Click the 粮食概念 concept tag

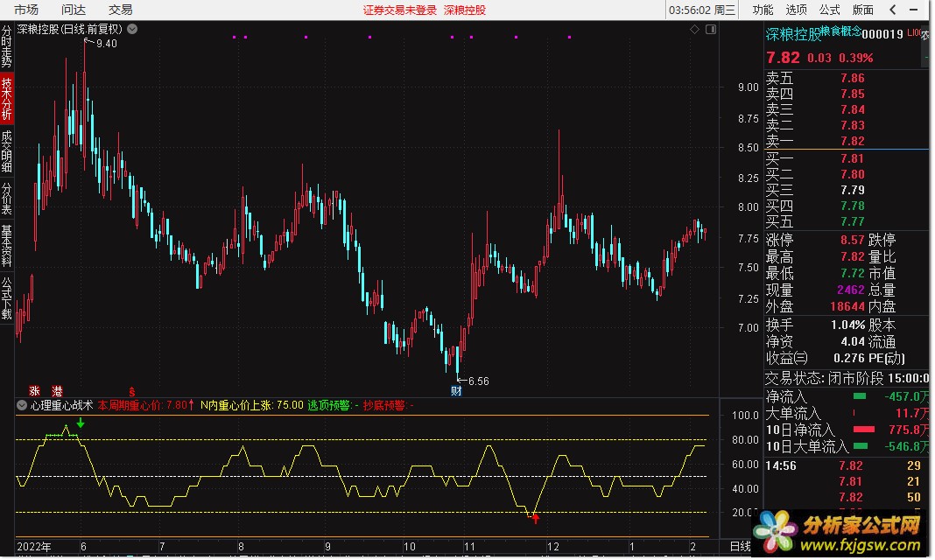click(x=840, y=31)
